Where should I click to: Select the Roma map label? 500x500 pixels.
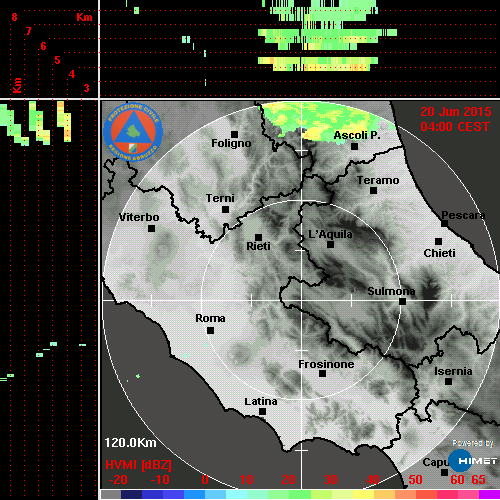point(210,318)
